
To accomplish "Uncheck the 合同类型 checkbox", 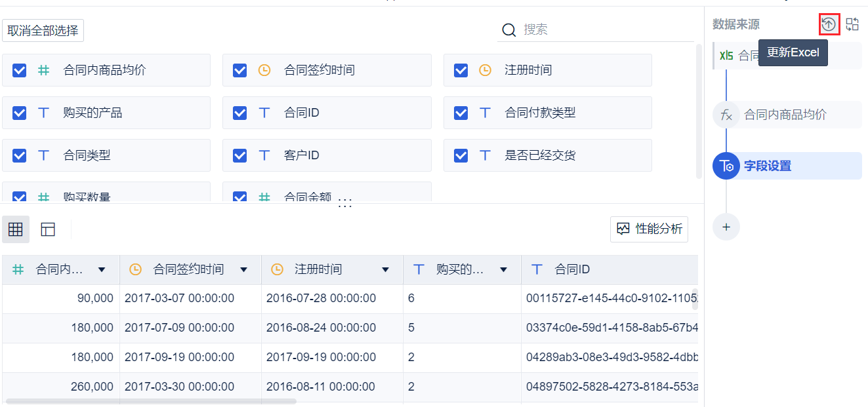I will (x=20, y=155).
